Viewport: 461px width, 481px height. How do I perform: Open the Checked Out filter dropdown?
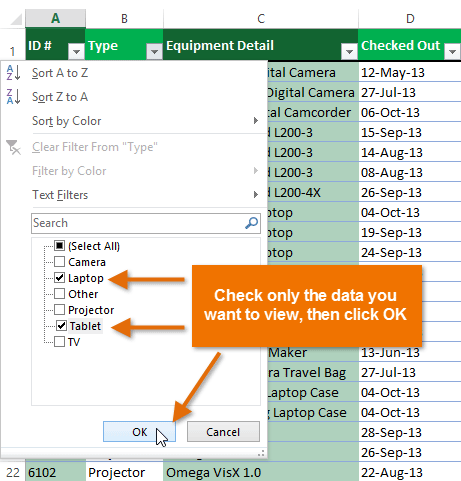[x=453, y=52]
